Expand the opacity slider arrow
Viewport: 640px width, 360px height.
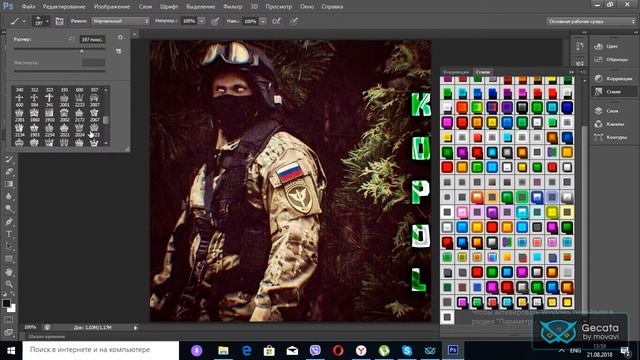point(202,21)
